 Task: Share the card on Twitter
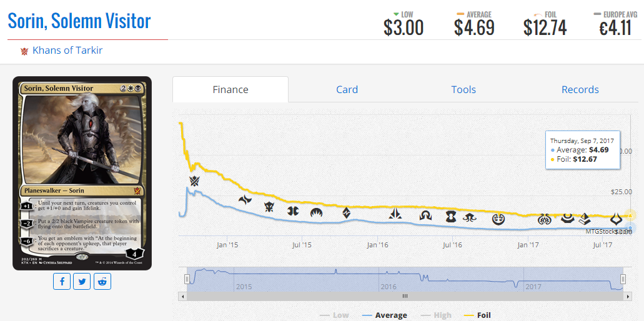point(82,282)
